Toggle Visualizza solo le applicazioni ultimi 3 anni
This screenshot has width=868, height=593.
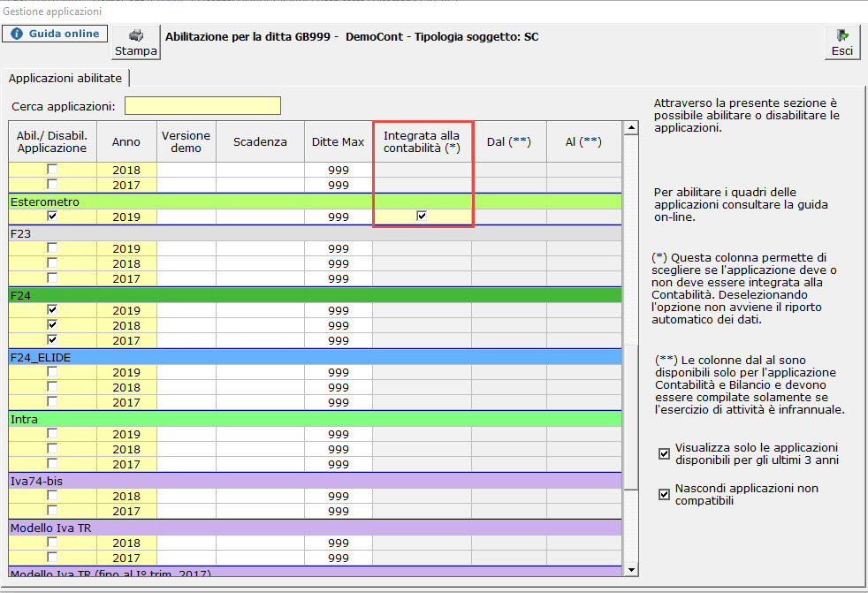coord(665,454)
